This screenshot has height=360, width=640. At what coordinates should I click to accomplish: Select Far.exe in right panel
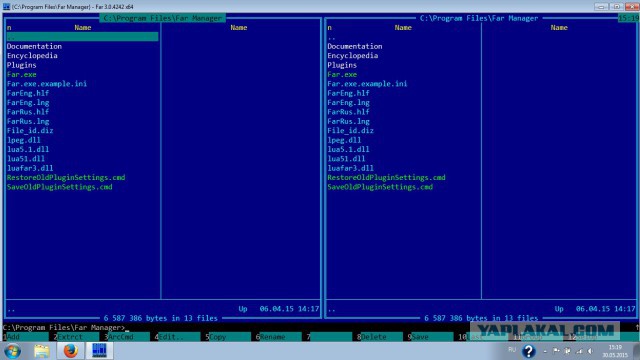tap(342, 74)
